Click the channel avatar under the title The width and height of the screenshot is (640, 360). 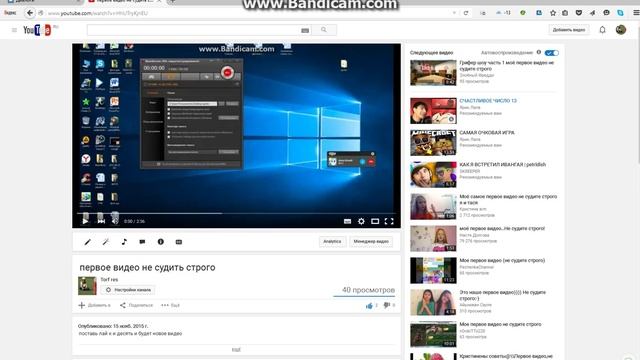click(87, 286)
